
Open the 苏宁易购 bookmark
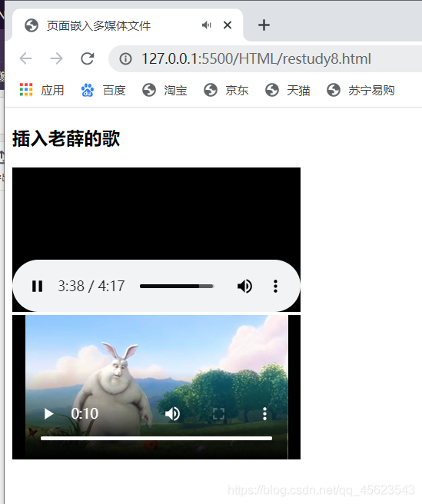tap(361, 90)
